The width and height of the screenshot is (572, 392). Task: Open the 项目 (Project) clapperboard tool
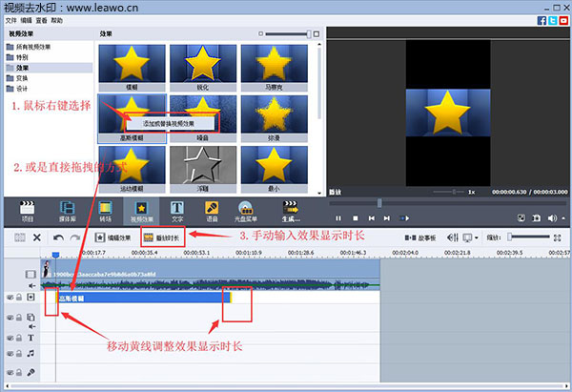point(27,212)
